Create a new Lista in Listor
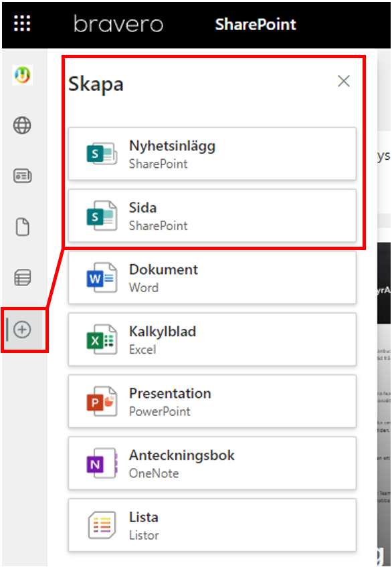392x569 pixels. (x=212, y=525)
